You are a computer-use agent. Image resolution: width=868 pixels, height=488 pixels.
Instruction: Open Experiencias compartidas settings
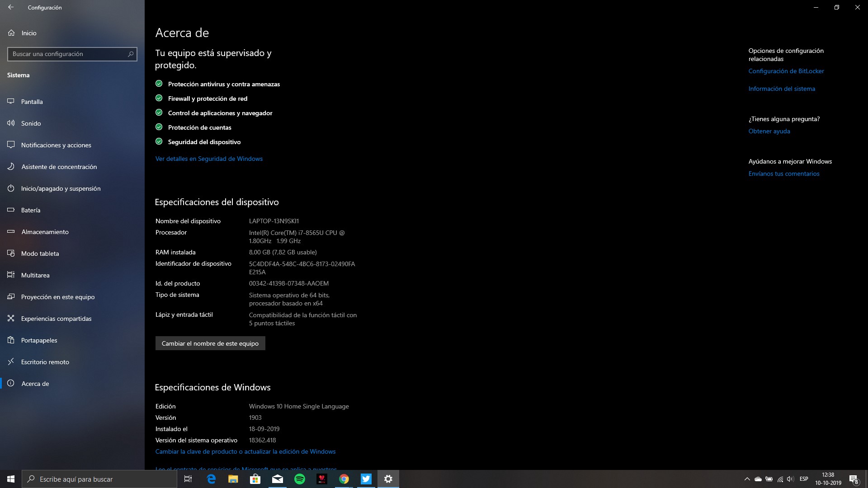[72, 319]
